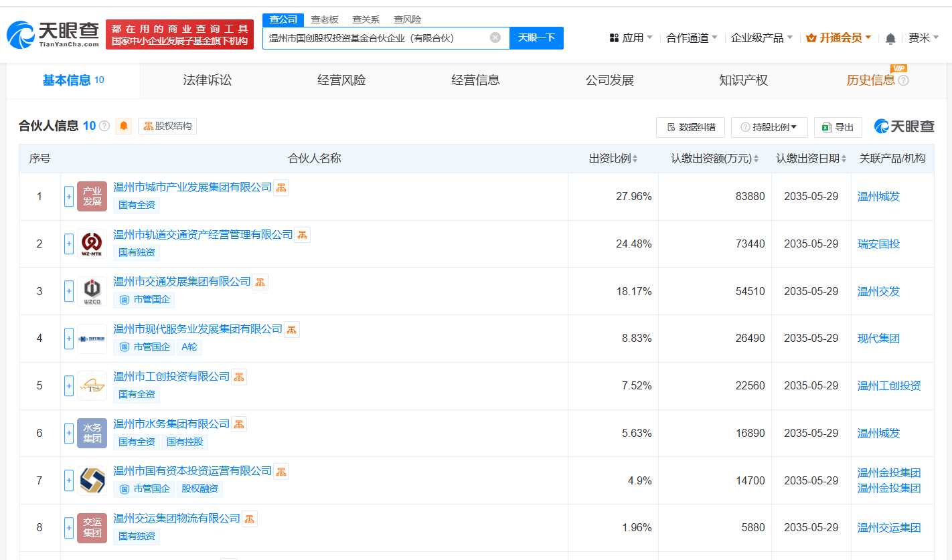Open the 经营风险 tab

[341, 80]
